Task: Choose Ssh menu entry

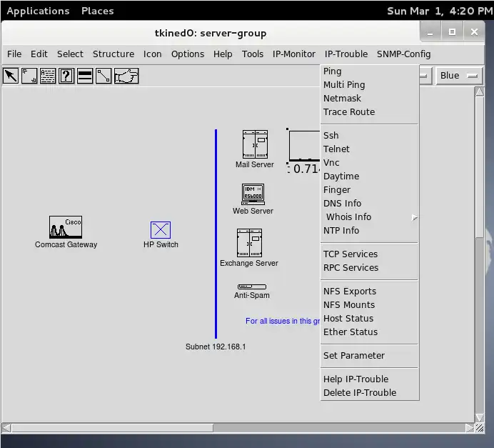Action: pyautogui.click(x=370, y=136)
